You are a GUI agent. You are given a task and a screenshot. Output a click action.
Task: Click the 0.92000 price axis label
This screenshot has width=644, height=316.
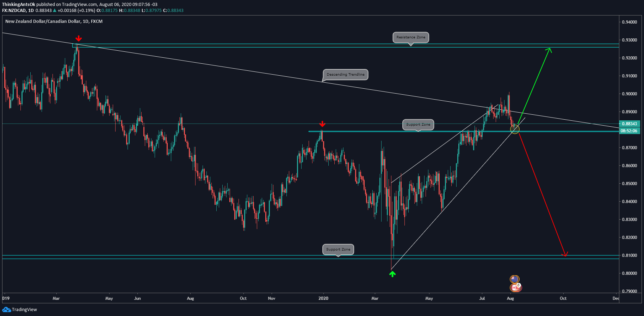[x=629, y=58]
